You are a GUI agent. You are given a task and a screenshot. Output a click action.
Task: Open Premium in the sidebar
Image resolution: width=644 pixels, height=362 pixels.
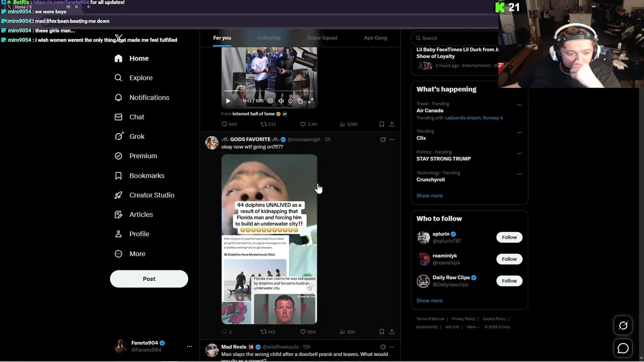[136, 156]
